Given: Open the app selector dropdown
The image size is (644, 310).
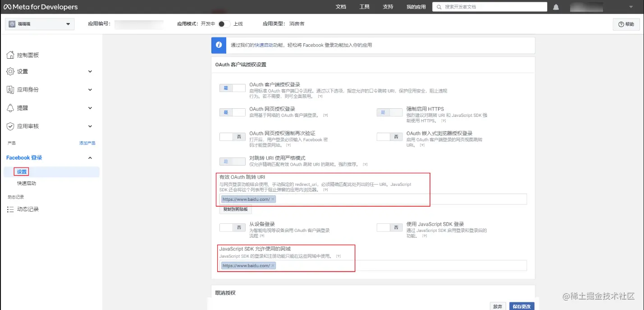Looking at the screenshot, I should click(x=40, y=24).
